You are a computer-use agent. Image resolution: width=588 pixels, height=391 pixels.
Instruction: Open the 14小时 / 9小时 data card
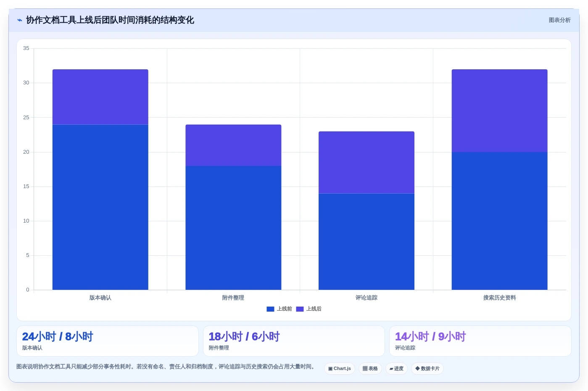tap(480, 341)
